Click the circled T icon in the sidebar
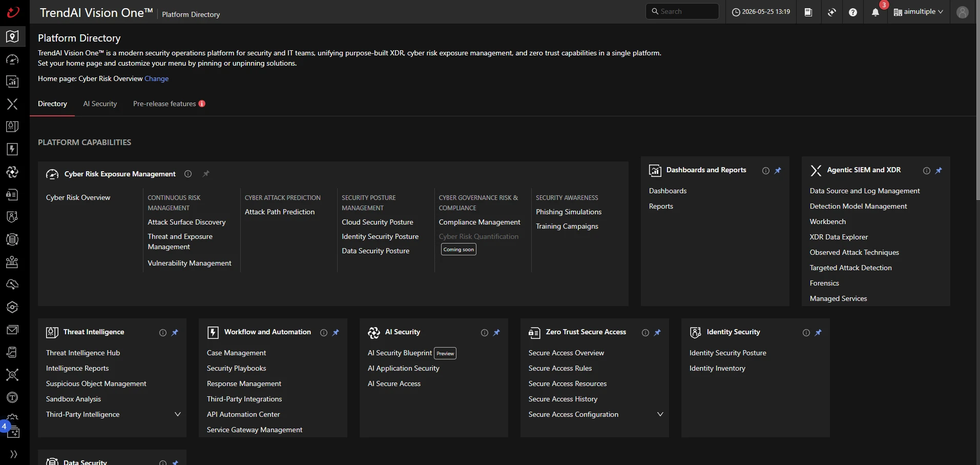Screen dimensions: 980x465 click(x=12, y=397)
